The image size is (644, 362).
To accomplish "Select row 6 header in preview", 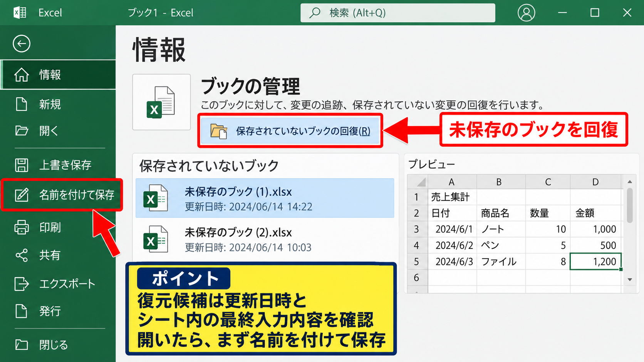I will [418, 277].
